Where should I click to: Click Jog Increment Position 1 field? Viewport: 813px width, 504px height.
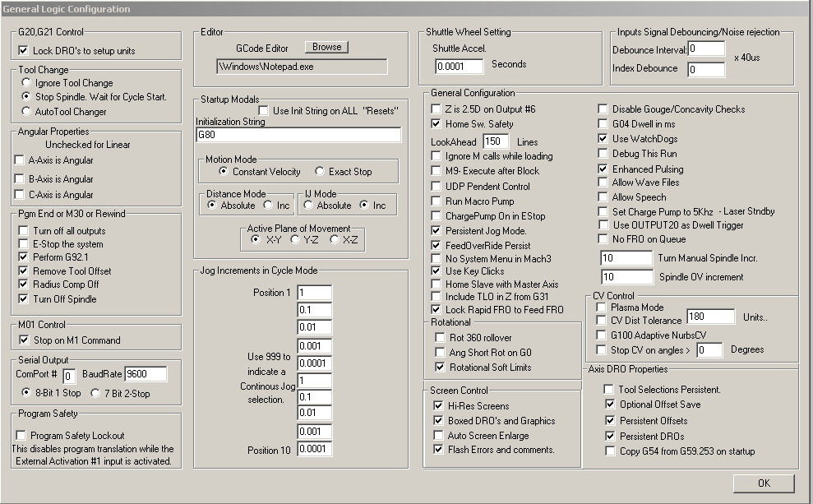315,293
